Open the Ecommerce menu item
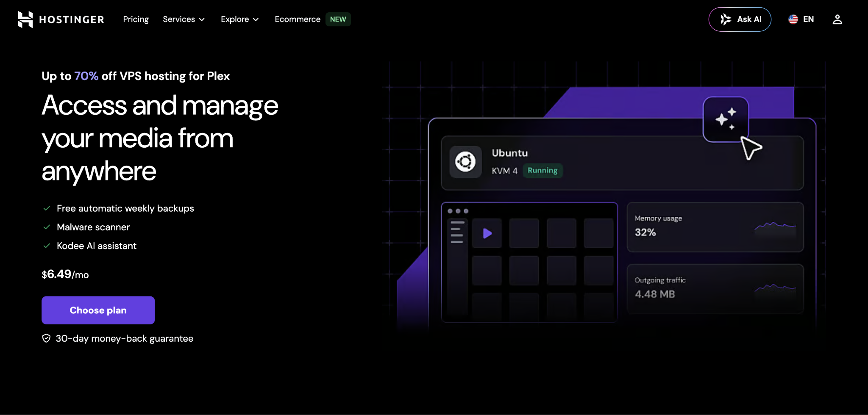 tap(298, 19)
